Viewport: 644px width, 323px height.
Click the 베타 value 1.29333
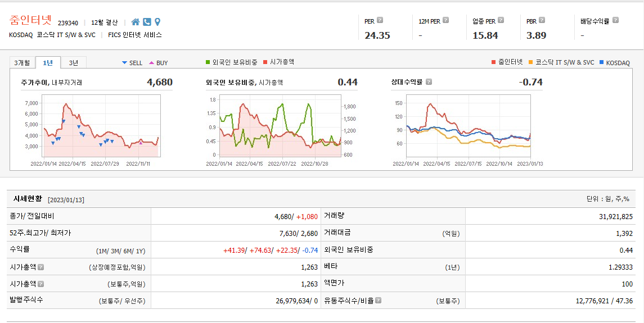point(620,267)
